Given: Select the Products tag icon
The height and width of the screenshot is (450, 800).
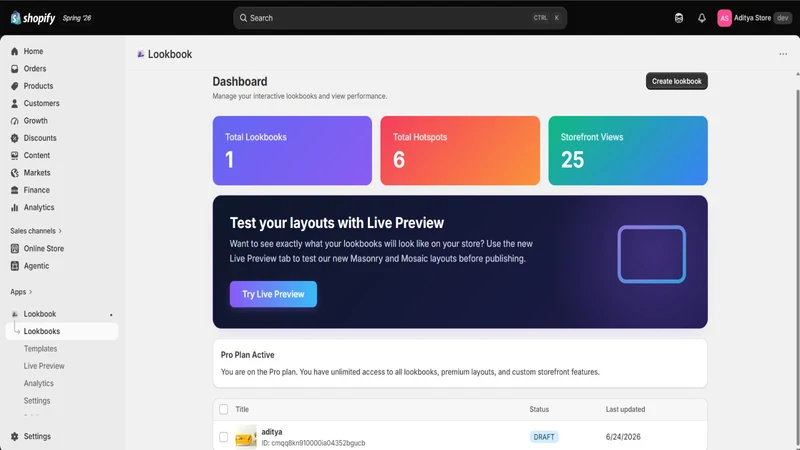Looking at the screenshot, I should coord(14,86).
